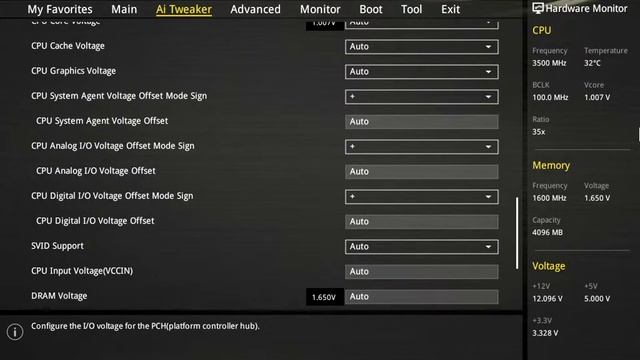Click the 12.096 V reading
This screenshot has height=360, width=640.
pyautogui.click(x=547, y=299)
